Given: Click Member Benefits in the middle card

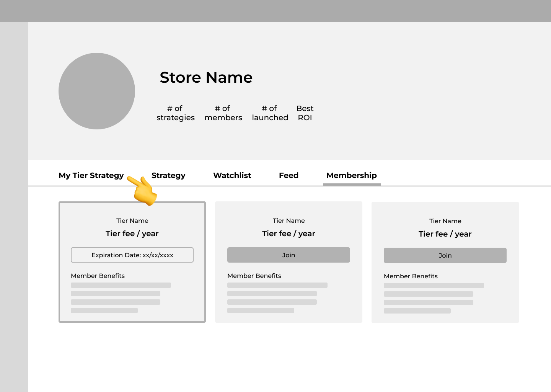Looking at the screenshot, I should pyautogui.click(x=254, y=276).
